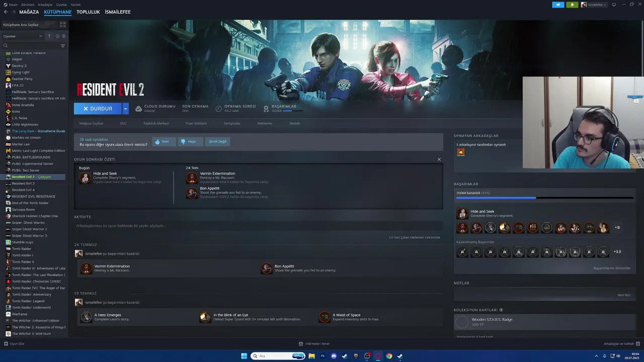
Task: Switch to the MAĞAZA tab
Action: (29, 12)
